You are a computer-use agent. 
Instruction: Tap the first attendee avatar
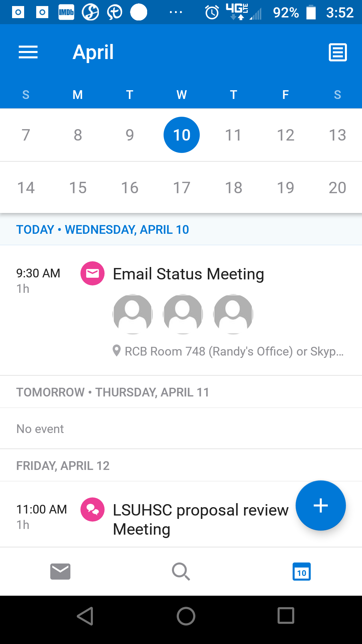pos(133,314)
